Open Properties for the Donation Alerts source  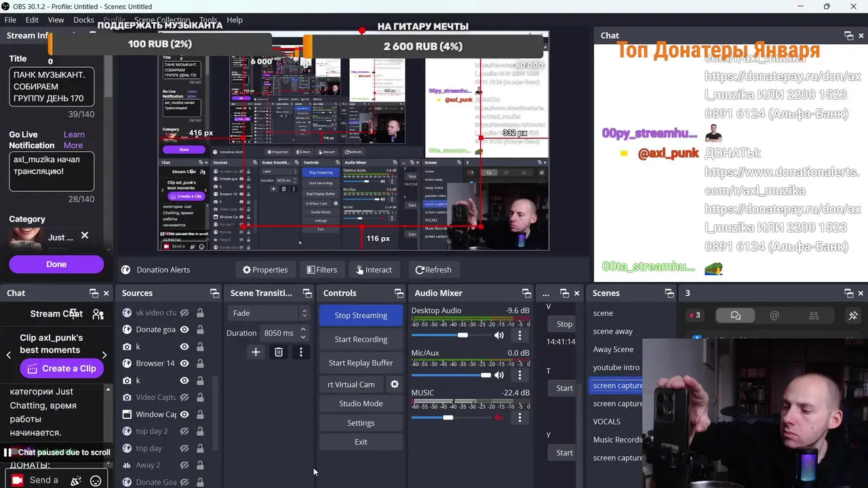click(265, 270)
